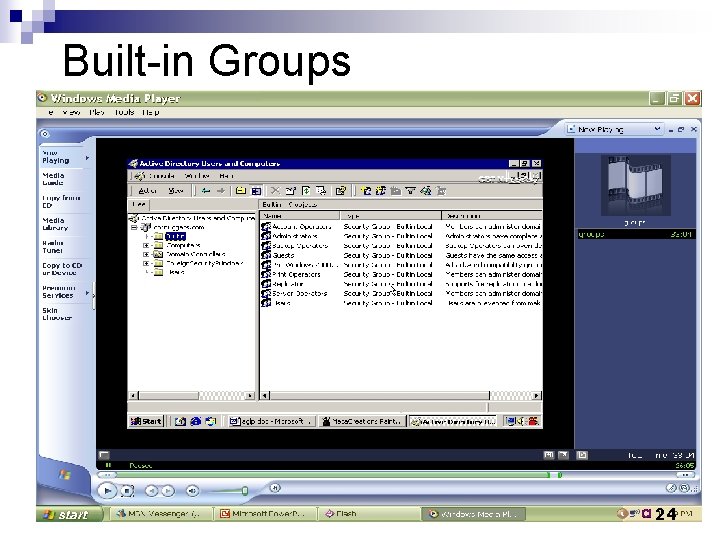This screenshot has width=720, height=540.
Task: Select the Guests group row
Action: click(x=401, y=255)
